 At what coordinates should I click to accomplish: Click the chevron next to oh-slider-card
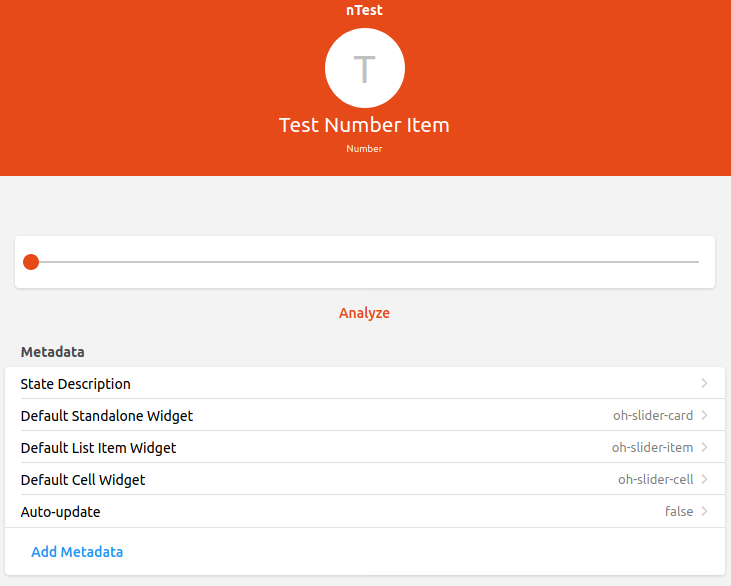704,415
